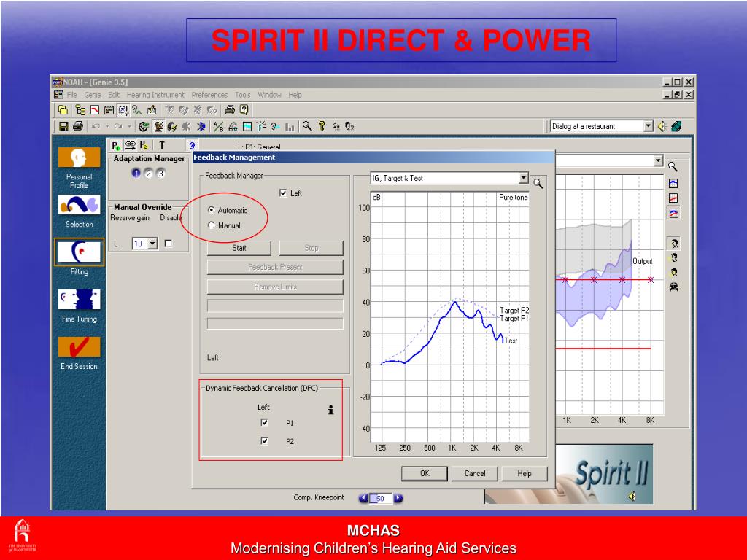Open the undo history dropdown arrow
Image resolution: width=747 pixels, height=560 pixels.
107,126
